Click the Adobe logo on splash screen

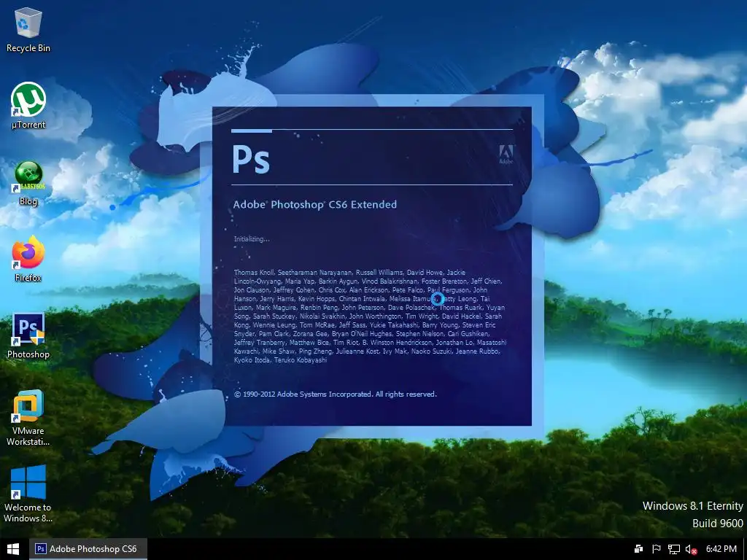coord(506,155)
